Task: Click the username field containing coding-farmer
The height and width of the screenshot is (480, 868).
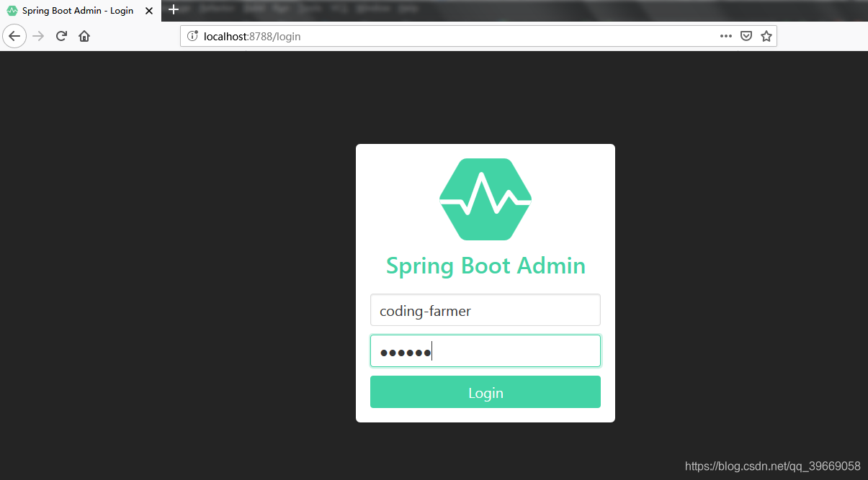Action: click(486, 310)
